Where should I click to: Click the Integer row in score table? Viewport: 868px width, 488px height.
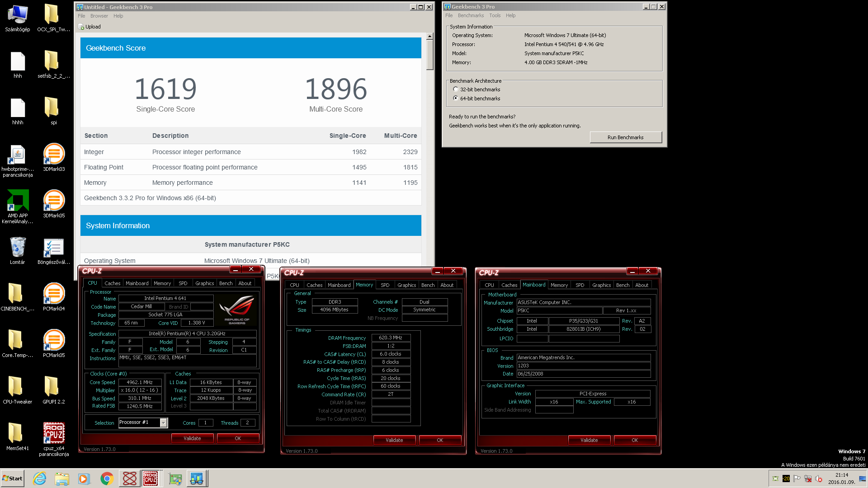(x=251, y=152)
